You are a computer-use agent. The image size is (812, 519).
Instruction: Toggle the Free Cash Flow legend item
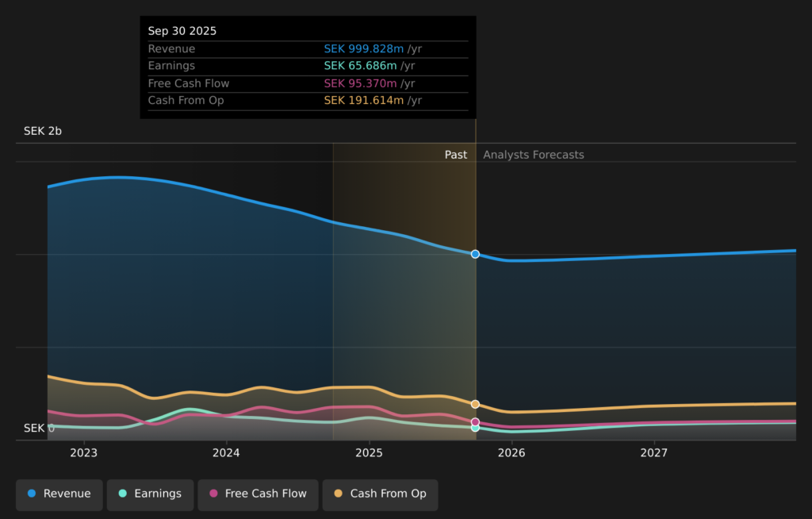(x=258, y=494)
